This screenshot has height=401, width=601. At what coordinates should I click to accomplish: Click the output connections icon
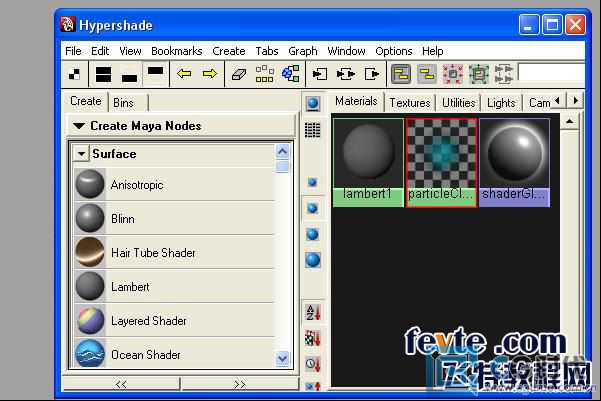(x=371, y=74)
